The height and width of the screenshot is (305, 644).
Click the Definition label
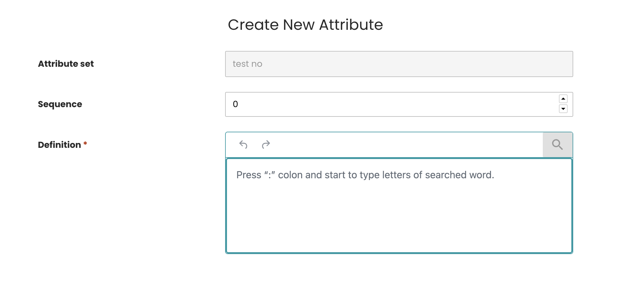coord(59,145)
